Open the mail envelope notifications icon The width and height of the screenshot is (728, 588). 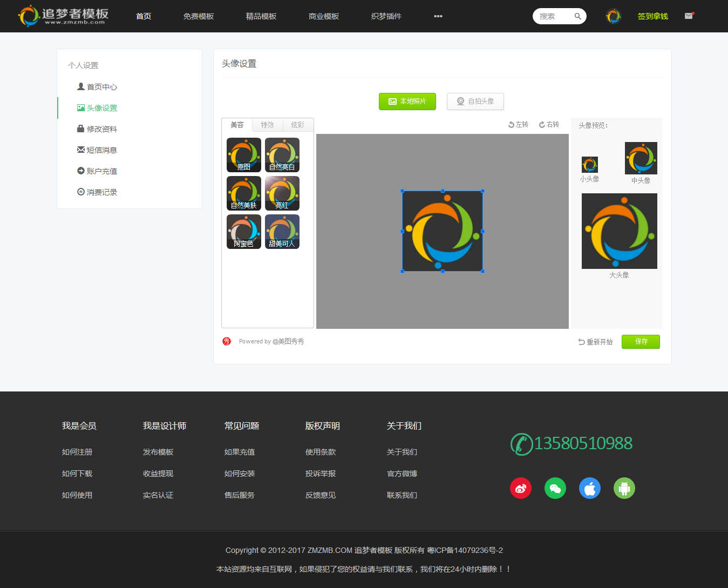(689, 16)
